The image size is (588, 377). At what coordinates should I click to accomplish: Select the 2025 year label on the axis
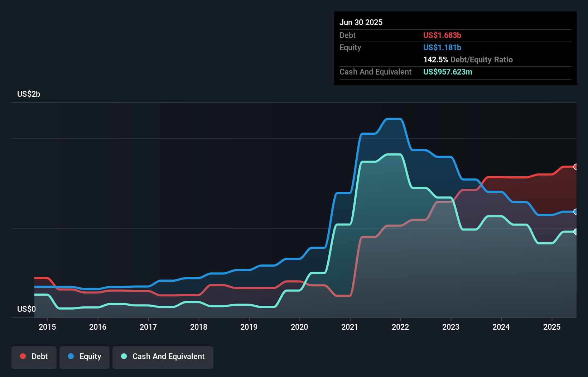click(x=552, y=327)
